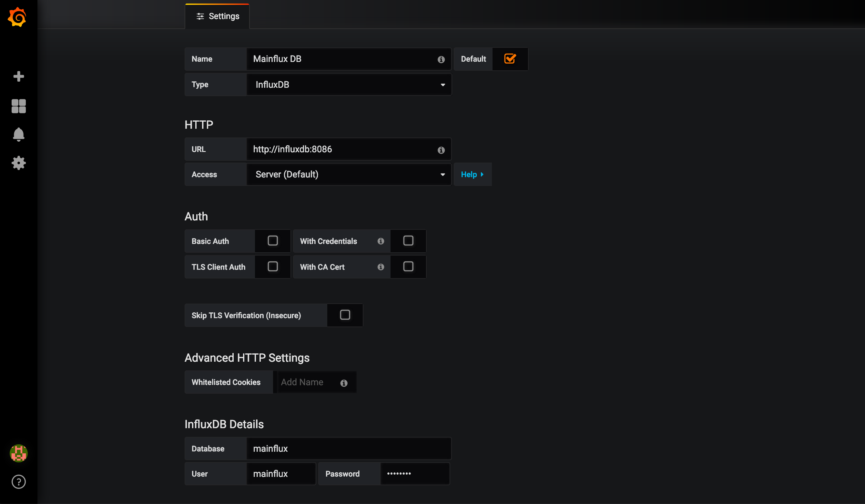Toggle Skip TLS Verification
The width and height of the screenshot is (865, 504).
click(345, 315)
